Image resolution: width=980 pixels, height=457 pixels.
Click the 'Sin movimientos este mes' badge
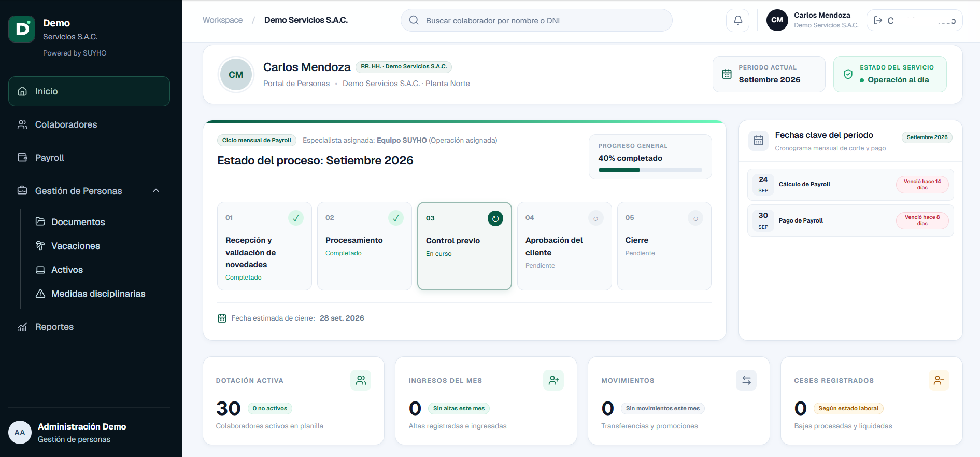pyautogui.click(x=663, y=408)
